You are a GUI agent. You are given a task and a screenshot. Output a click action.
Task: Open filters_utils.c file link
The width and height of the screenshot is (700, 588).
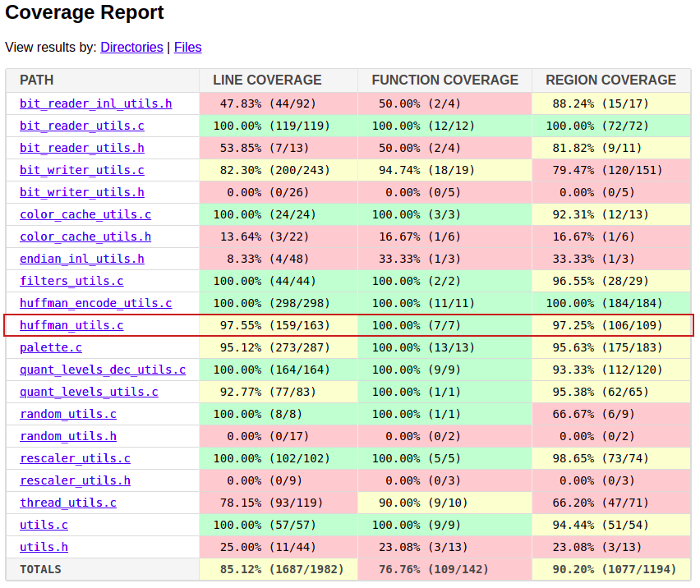(71, 281)
